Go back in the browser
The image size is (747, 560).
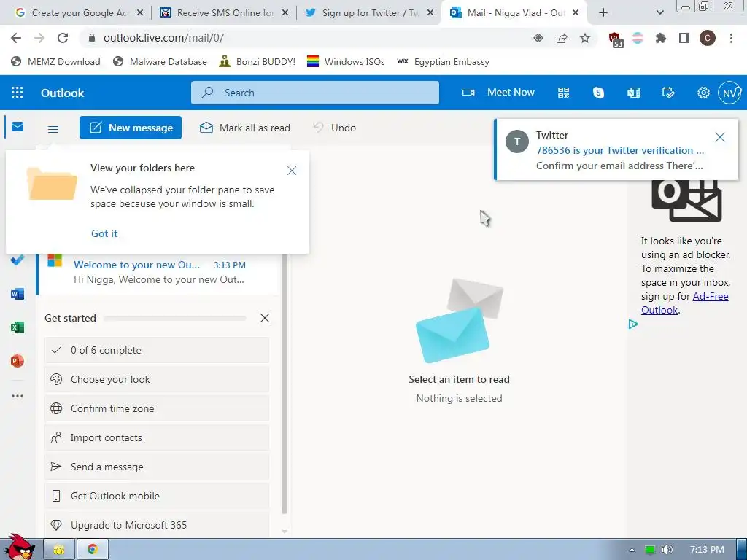tap(16, 38)
